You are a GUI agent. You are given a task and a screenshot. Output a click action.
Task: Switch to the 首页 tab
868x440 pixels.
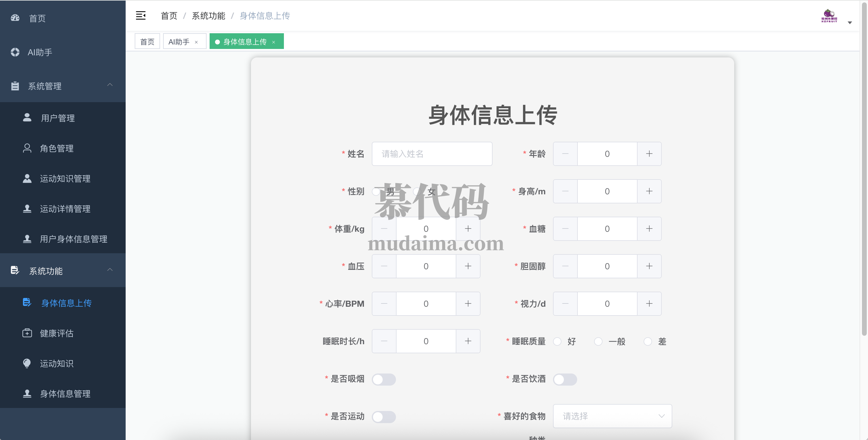tap(147, 41)
